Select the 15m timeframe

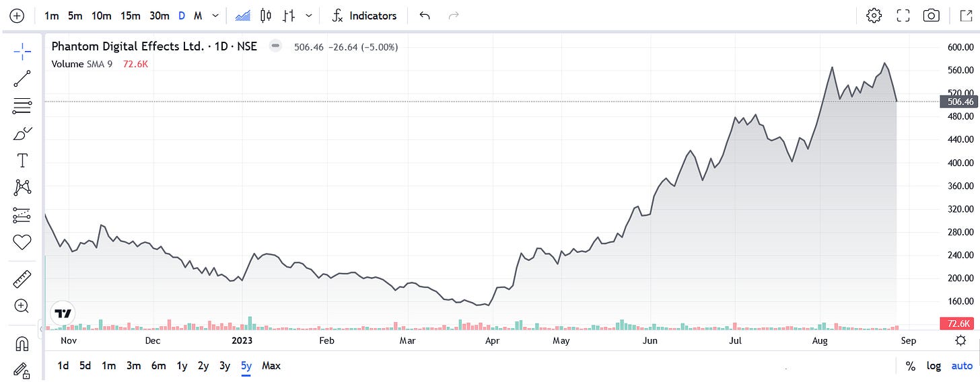[x=130, y=15]
